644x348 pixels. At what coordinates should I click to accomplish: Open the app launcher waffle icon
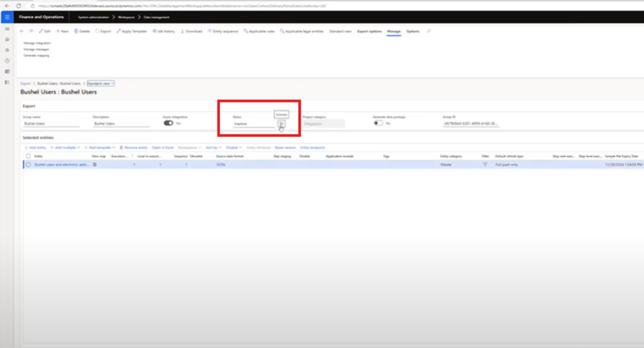(7, 17)
